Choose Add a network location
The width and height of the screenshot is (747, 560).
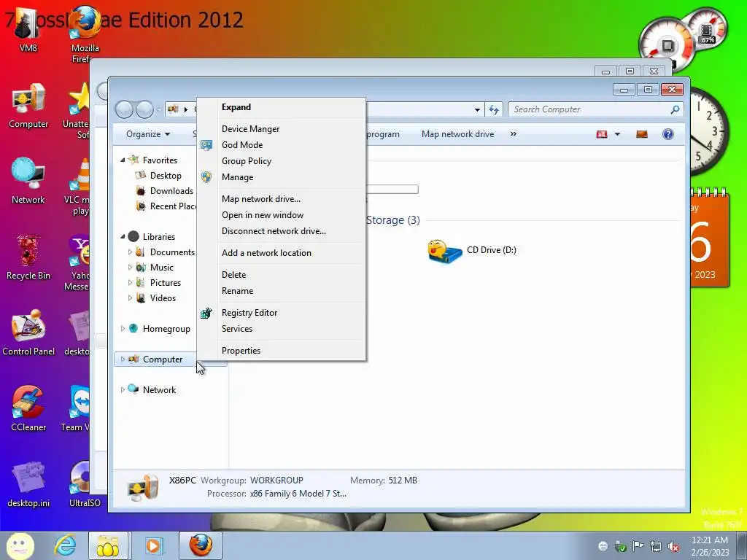(281, 253)
